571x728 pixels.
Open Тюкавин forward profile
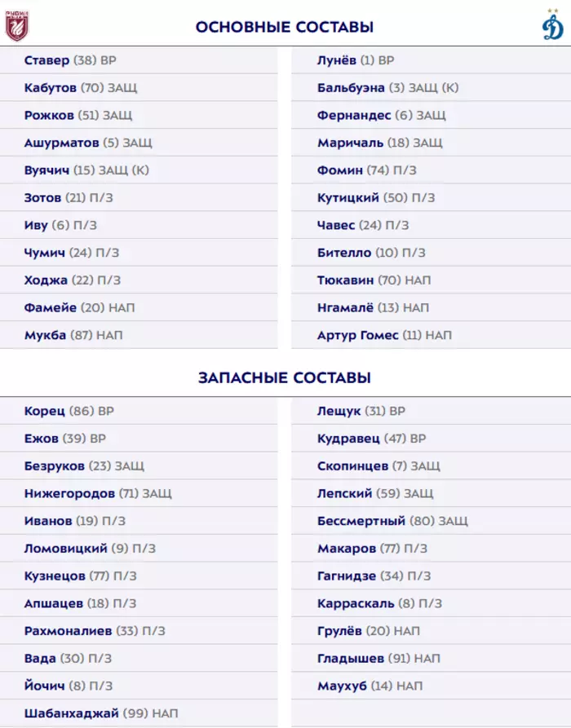pos(346,280)
